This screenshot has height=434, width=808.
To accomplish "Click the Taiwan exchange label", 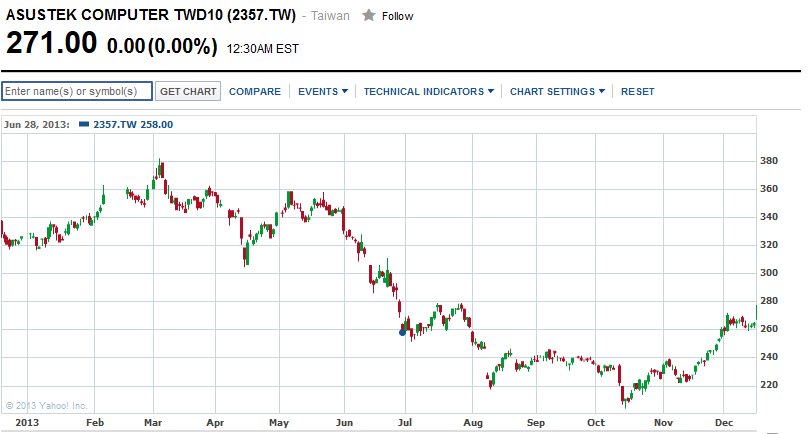I will click(x=330, y=16).
